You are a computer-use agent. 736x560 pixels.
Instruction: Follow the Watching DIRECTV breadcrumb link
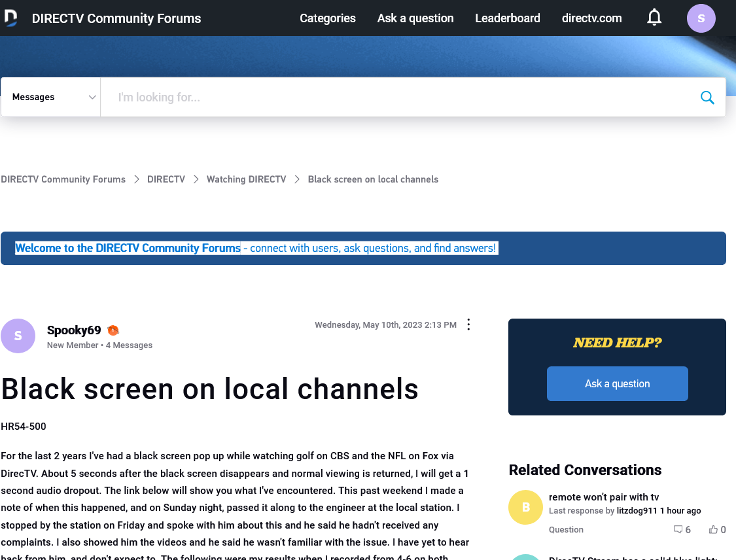click(246, 179)
